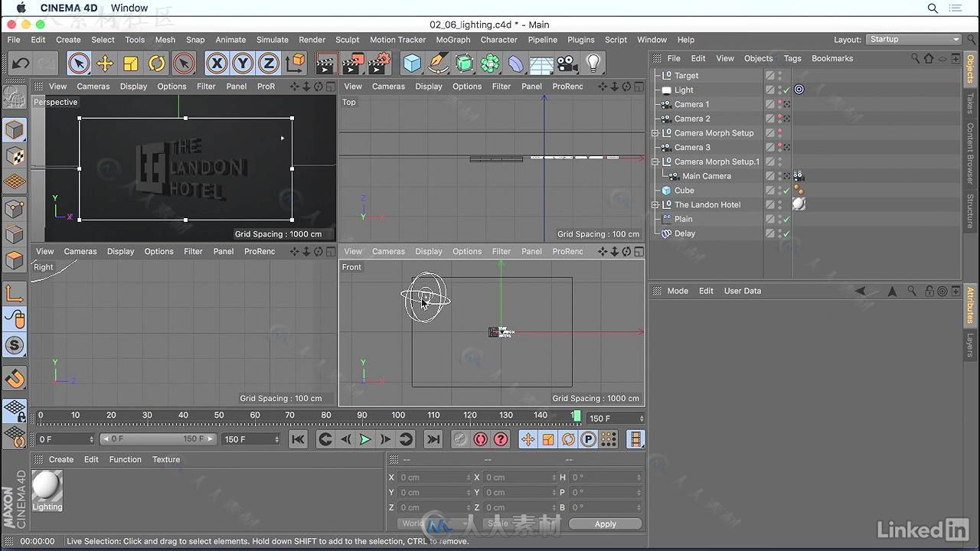Toggle Camera 3 visibility dots
Viewport: 980px width, 551px height.
pyautogui.click(x=779, y=147)
